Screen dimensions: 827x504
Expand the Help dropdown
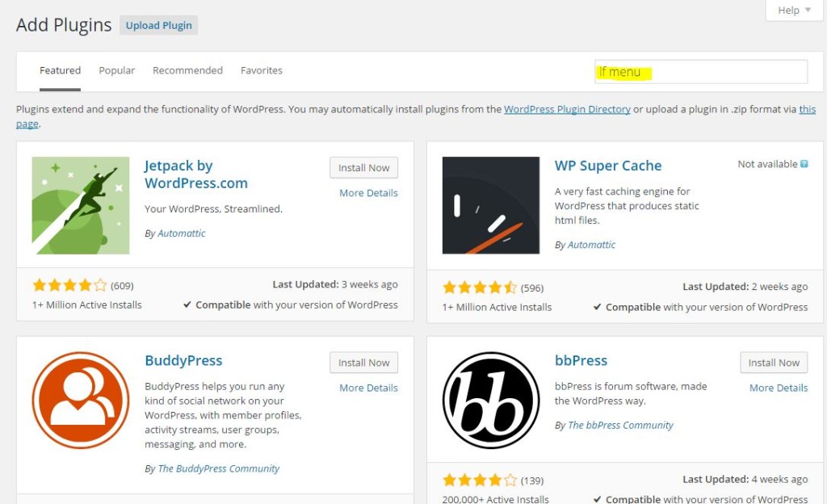[794, 10]
